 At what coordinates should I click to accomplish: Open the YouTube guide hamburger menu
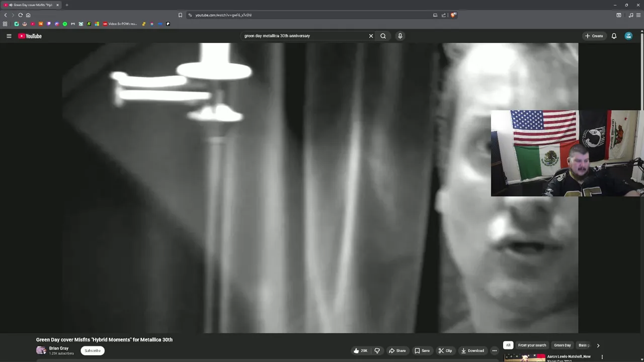tap(9, 36)
